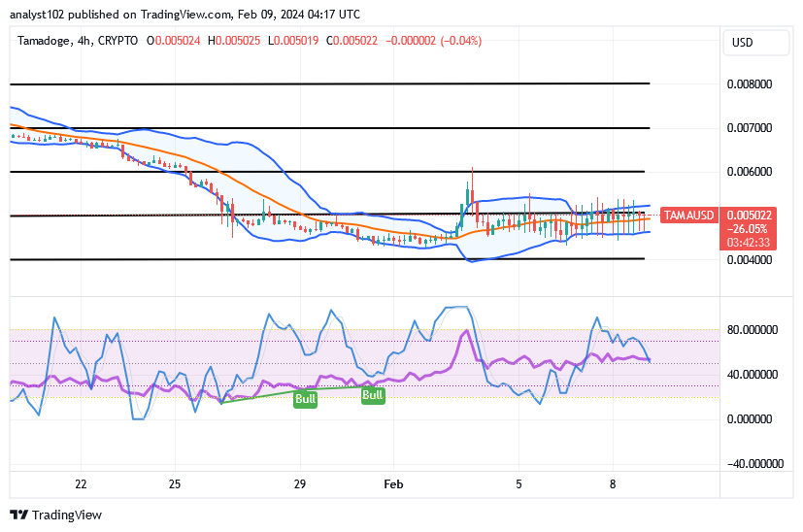803x532 pixels.
Task: Click the USD currency button
Action: (755, 43)
